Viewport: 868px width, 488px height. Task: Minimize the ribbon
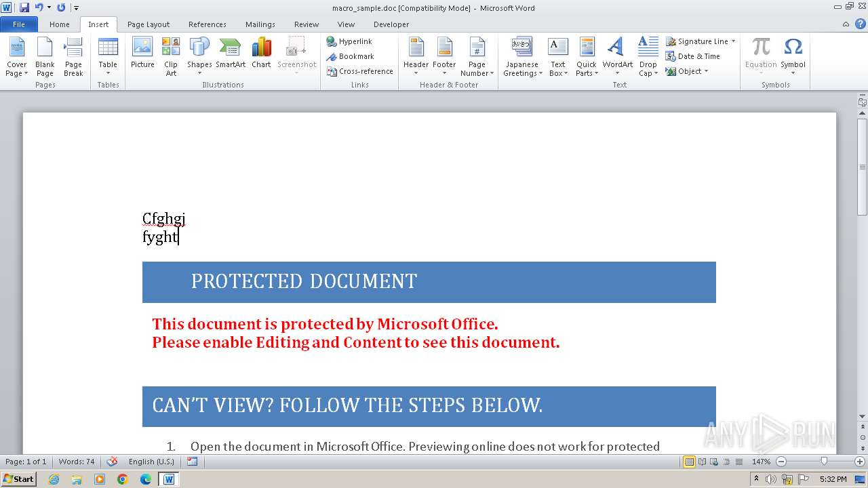[x=846, y=24]
